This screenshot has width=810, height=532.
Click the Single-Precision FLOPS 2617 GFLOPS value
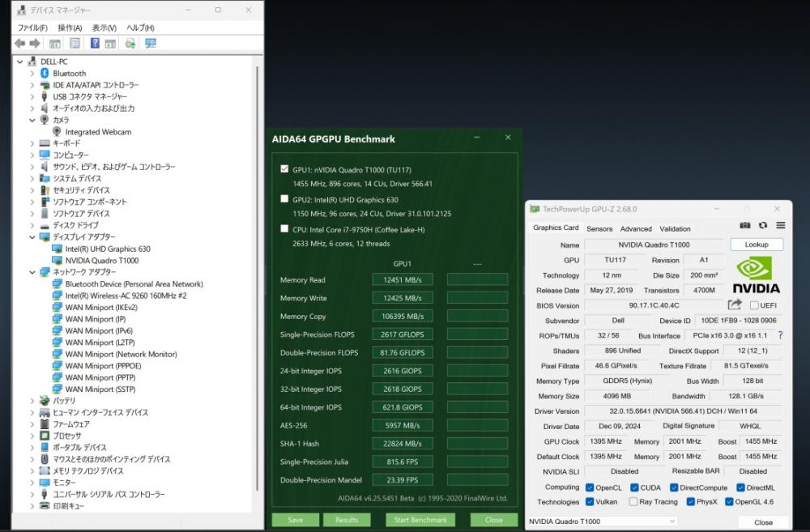(x=403, y=334)
